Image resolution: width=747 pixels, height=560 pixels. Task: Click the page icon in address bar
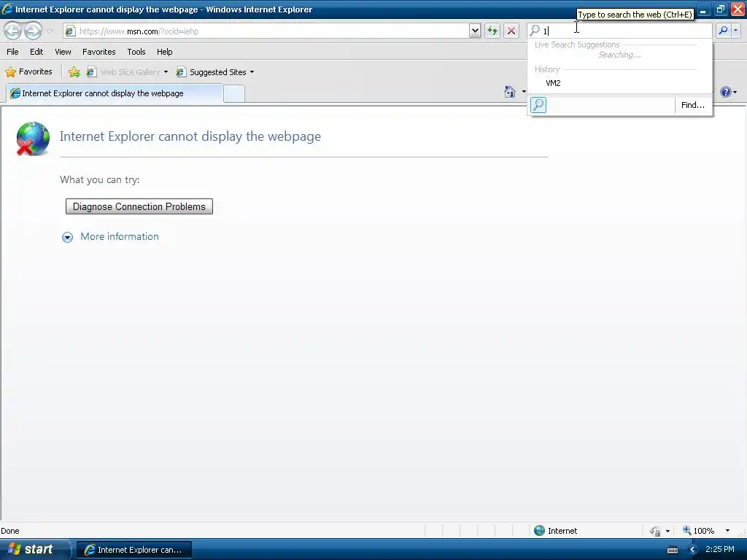(71, 31)
